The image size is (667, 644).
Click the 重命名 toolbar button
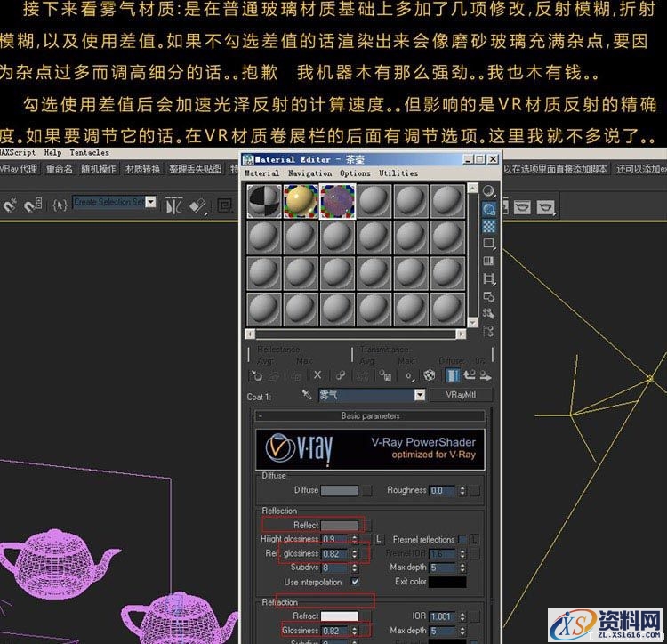click(59, 169)
